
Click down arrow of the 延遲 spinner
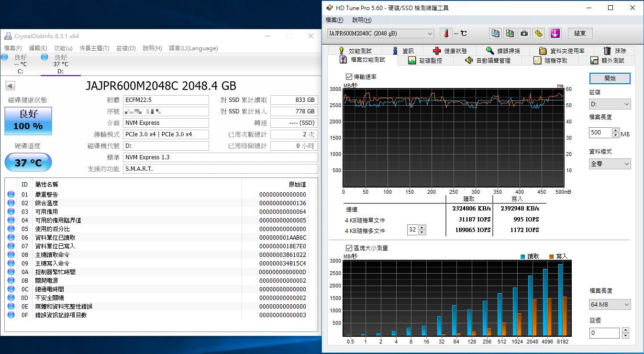click(x=625, y=336)
